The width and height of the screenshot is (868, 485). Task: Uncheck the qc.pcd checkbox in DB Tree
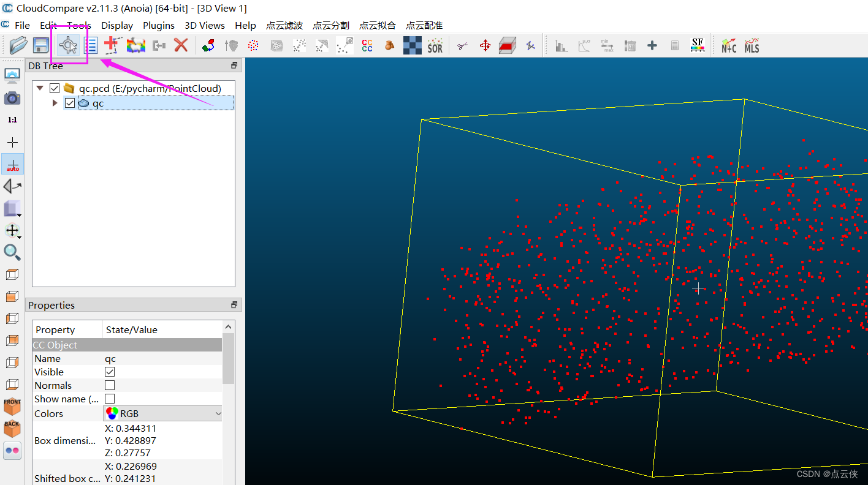click(55, 88)
